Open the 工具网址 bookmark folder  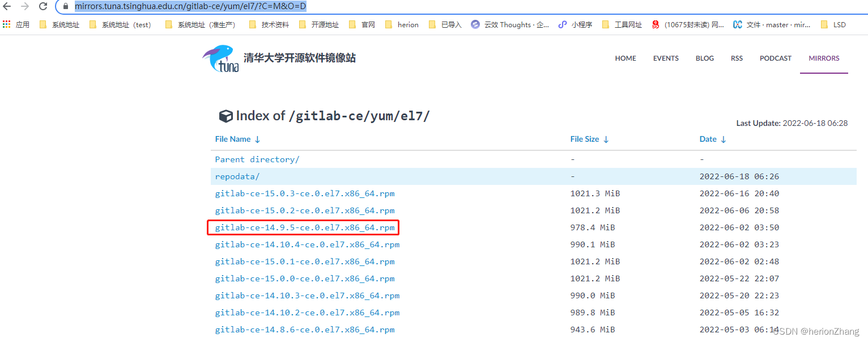click(622, 24)
